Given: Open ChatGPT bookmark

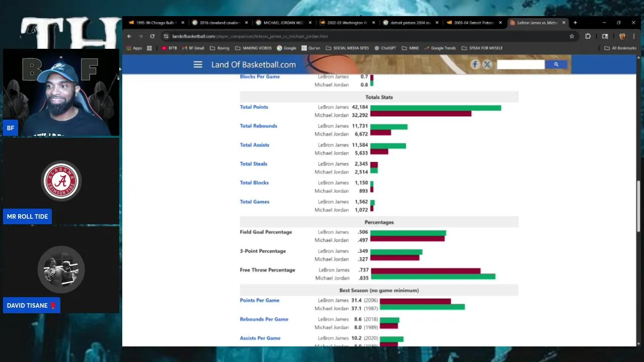Looking at the screenshot, I should coord(385,48).
